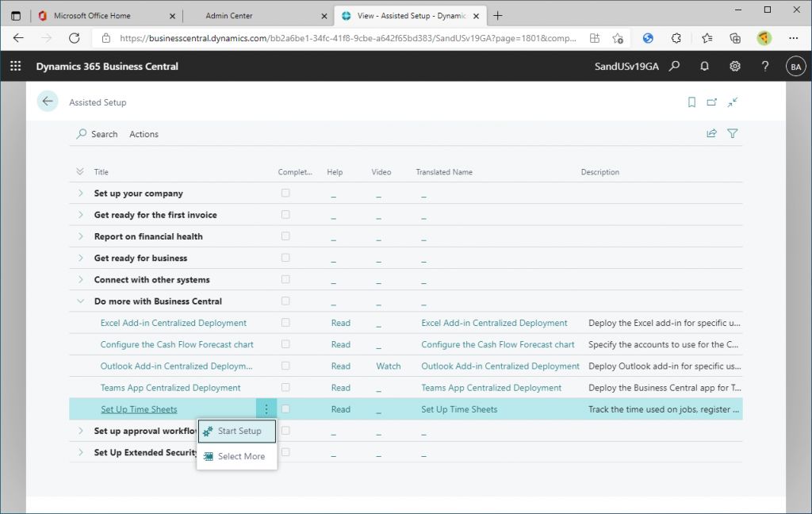812x514 pixels.
Task: Toggle Completed checkbox for Excel Add-in Centralized Deployment
Action: coord(285,322)
